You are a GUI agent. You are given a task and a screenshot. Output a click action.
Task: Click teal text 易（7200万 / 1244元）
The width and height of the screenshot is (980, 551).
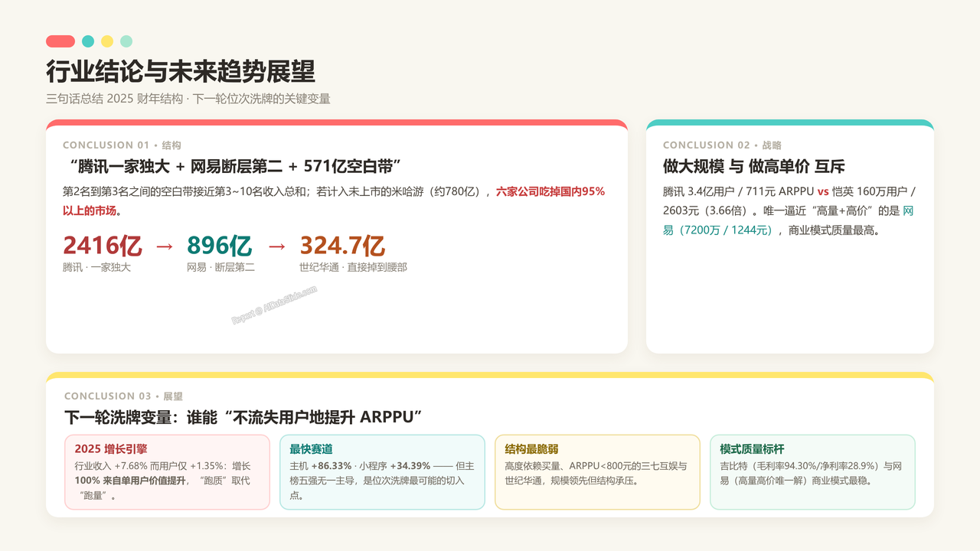pos(720,230)
